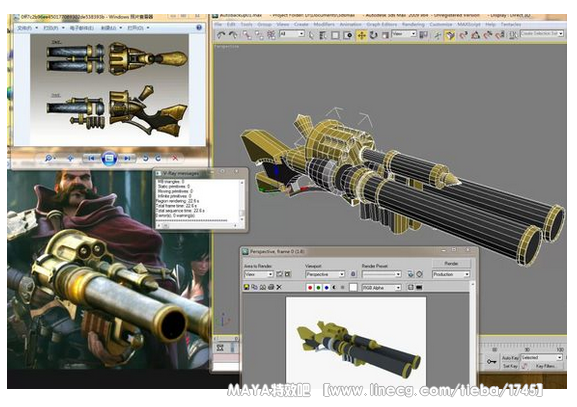This screenshot has width=577, height=407.
Task: Open Environment and Effects dialog icon
Action: [420, 274]
